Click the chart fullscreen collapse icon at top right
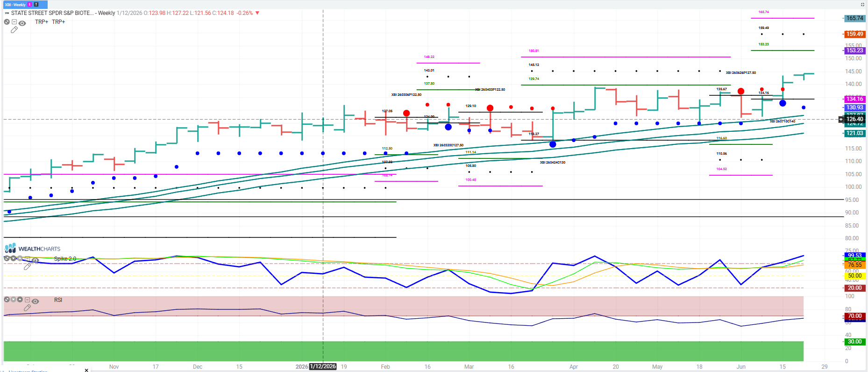The image size is (868, 372). click(862, 5)
